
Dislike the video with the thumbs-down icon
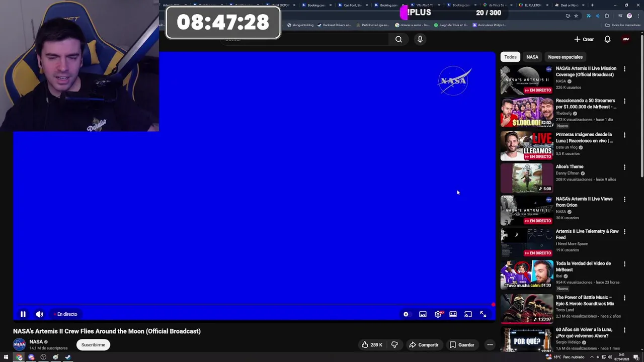coord(394,345)
